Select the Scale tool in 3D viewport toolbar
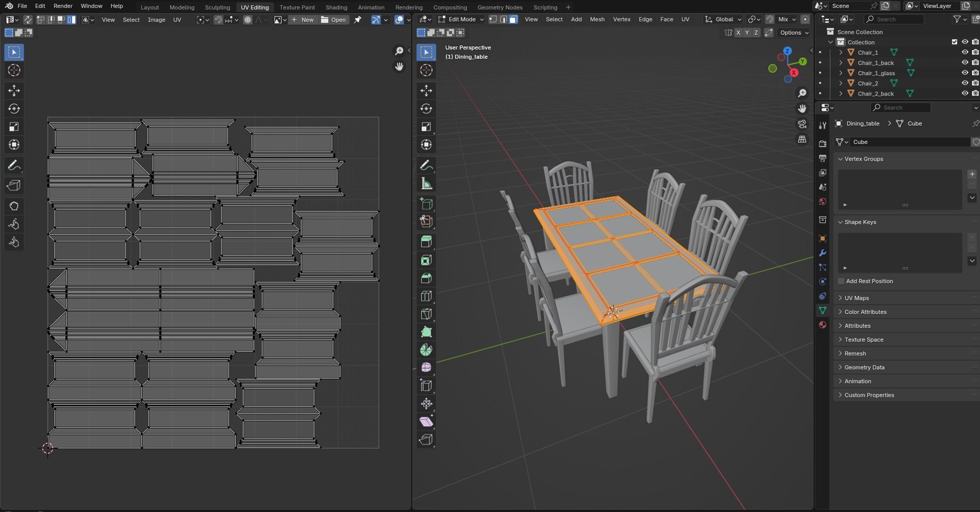Viewport: 980px width, 512px height. pos(426,127)
